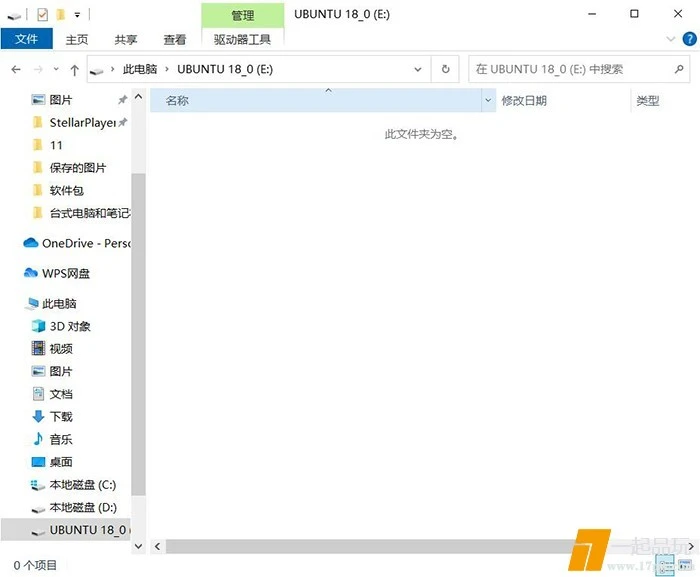Click the back navigation arrow
The image size is (700, 577).
16,70
